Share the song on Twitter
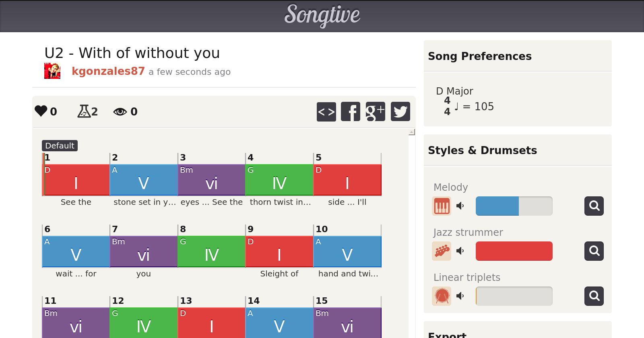 [x=400, y=111]
